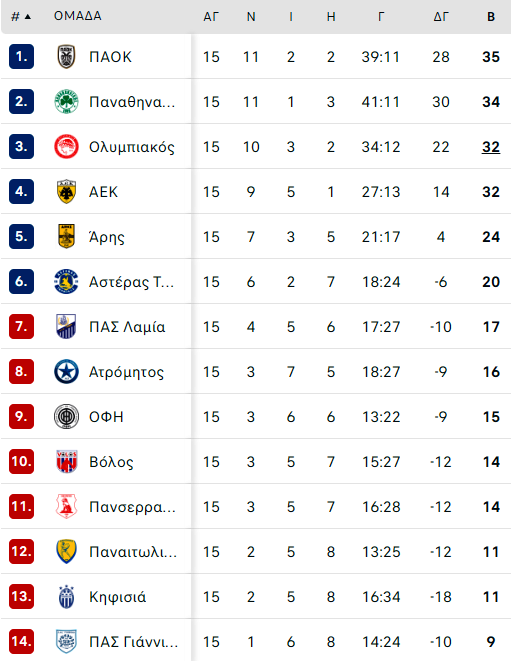Viewport: 511px width, 661px height.
Task: Sort table by the # position column
Action: [21, 16]
